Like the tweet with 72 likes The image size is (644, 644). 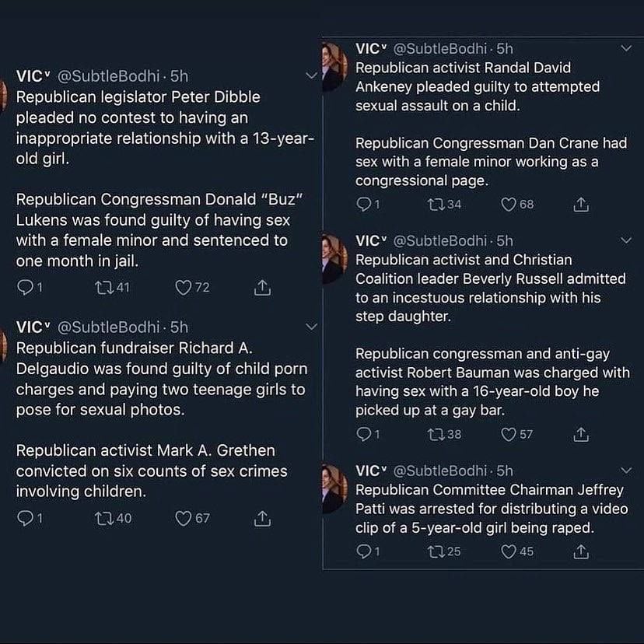(184, 288)
